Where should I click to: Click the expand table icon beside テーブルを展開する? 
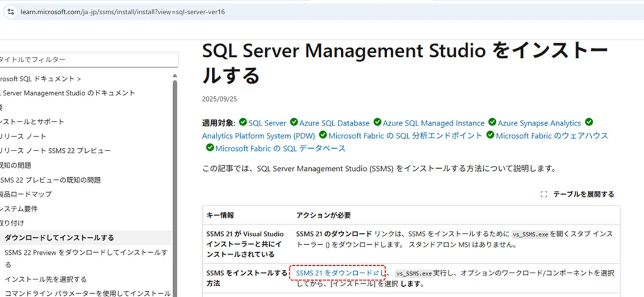[543, 194]
